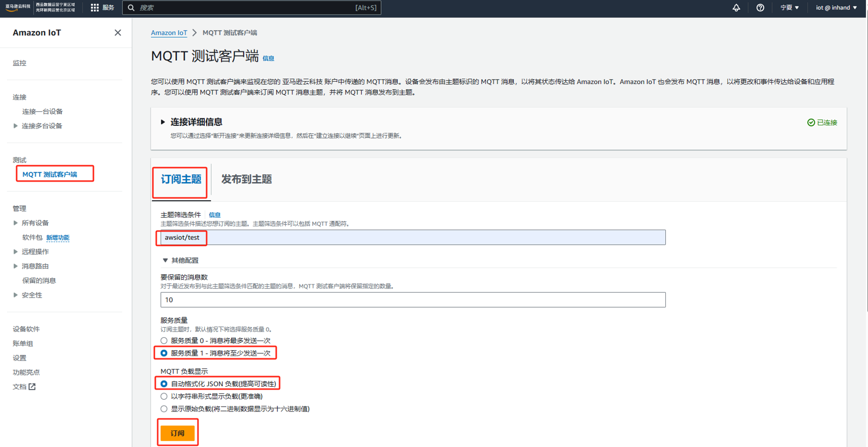The height and width of the screenshot is (447, 868).
Task: Open 账单组 in sidebar
Action: 23,344
